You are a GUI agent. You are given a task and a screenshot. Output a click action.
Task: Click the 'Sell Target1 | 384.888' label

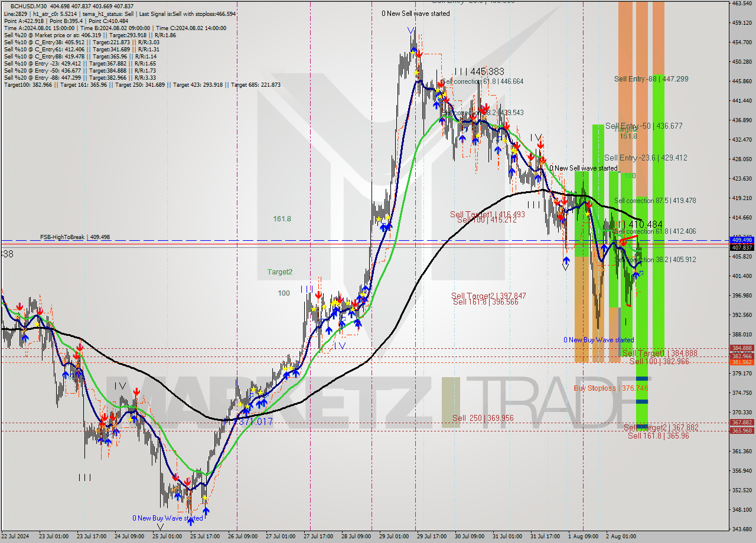(x=660, y=353)
